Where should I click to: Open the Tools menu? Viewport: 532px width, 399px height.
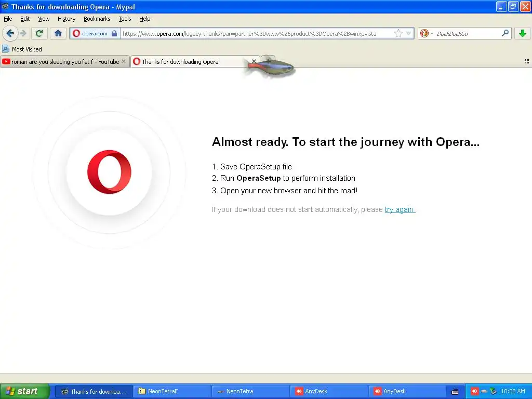click(125, 19)
